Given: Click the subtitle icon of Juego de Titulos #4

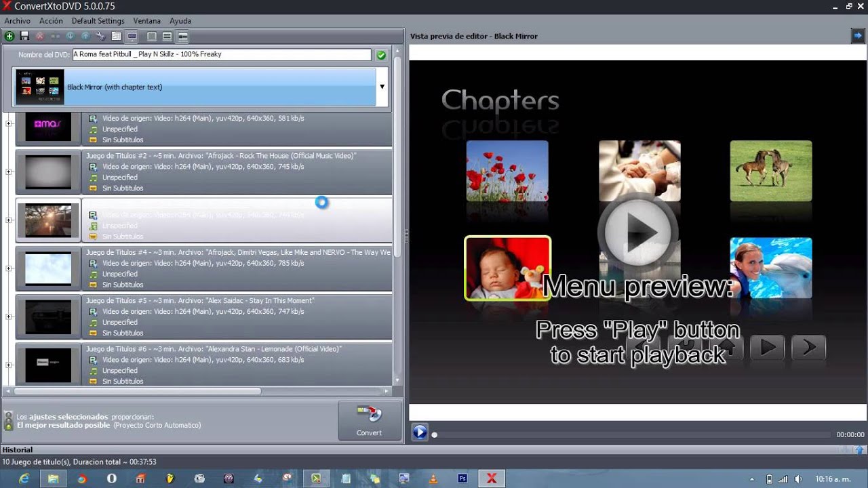Looking at the screenshot, I should point(93,285).
